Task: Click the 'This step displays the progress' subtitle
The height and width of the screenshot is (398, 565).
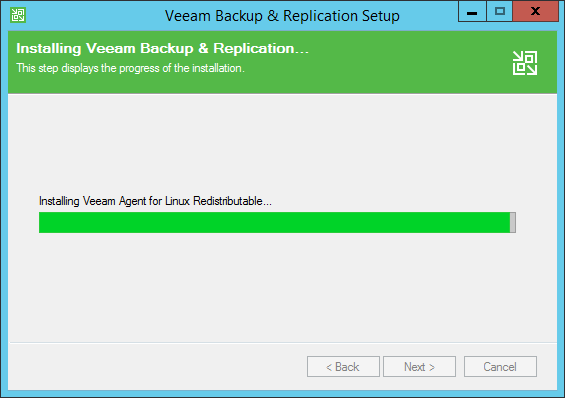Action: click(x=130, y=68)
